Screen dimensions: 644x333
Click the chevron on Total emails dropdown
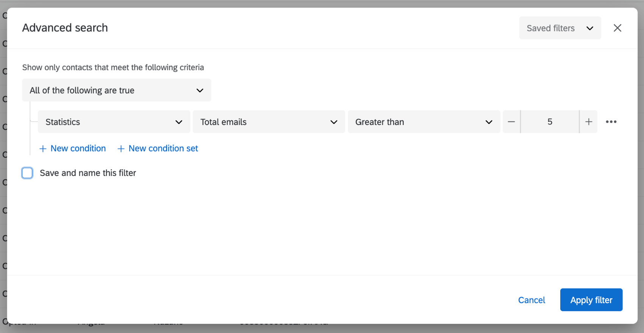point(334,122)
